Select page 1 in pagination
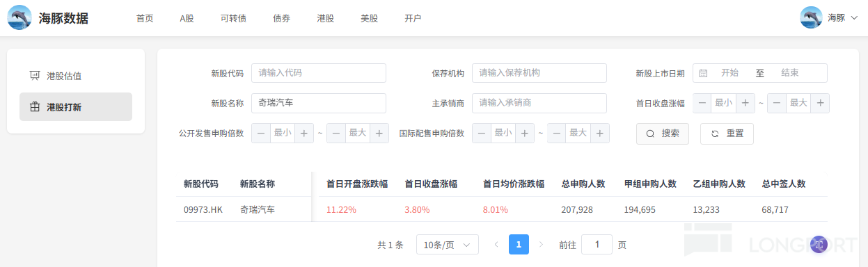Viewport: 868px width, 267px height. pos(519,245)
